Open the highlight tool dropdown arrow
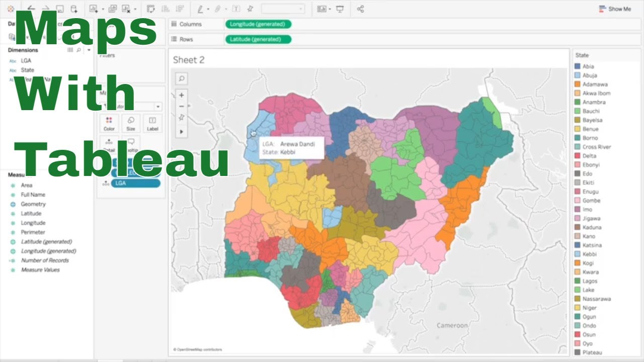Screen dimensions: 644x362 208,9
